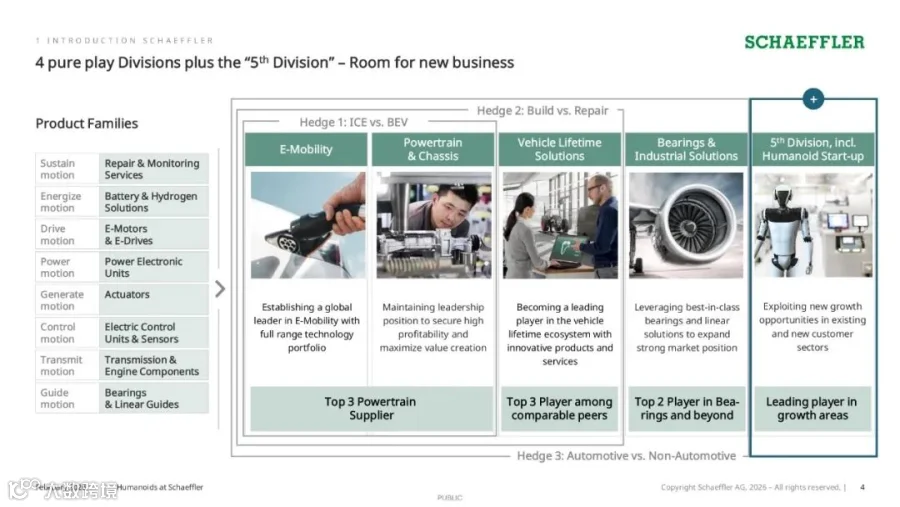The height and width of the screenshot is (507, 900).
Task: Click the Hedge 3: Automotive vs. Non-Automotive label
Action: pos(626,456)
